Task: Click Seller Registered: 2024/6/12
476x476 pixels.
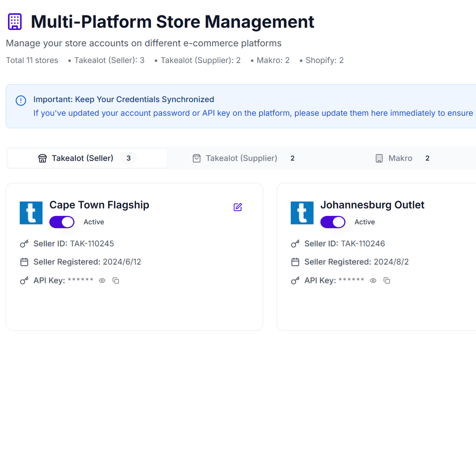Action: tap(87, 262)
